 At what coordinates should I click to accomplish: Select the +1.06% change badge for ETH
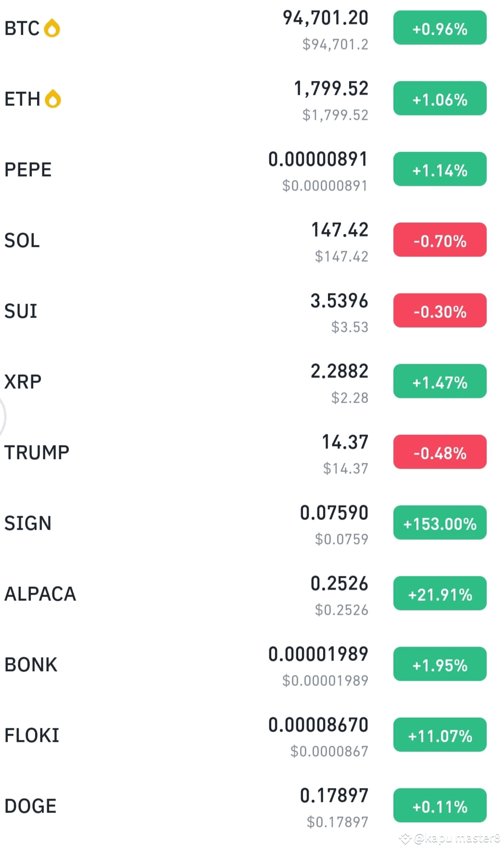440,99
